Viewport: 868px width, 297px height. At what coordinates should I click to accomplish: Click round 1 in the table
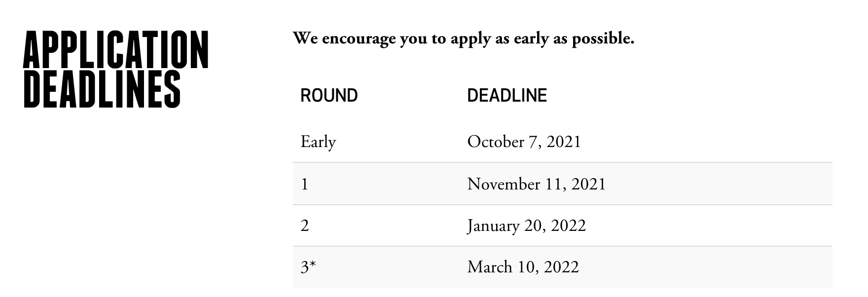[305, 184]
